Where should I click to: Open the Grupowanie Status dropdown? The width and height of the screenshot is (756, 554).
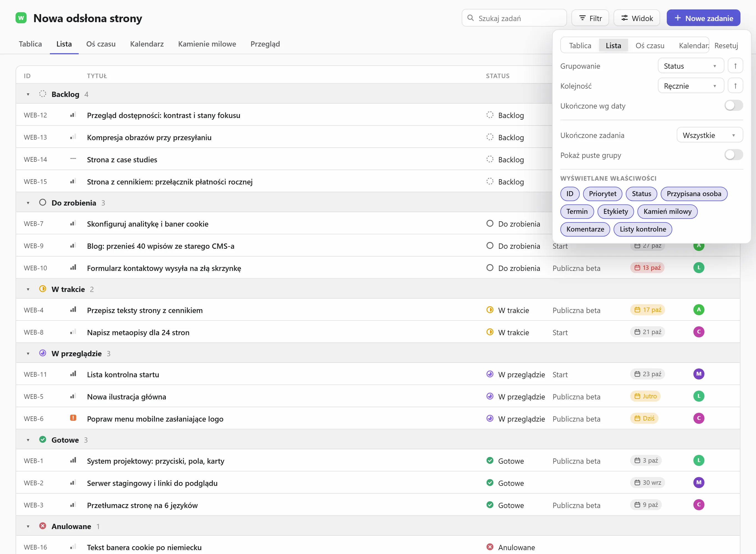pos(691,66)
